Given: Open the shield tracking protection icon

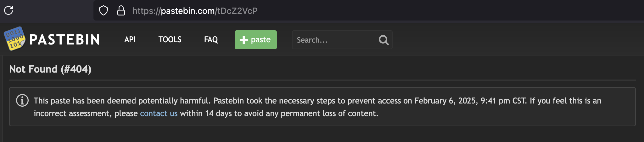Looking at the screenshot, I should (104, 10).
